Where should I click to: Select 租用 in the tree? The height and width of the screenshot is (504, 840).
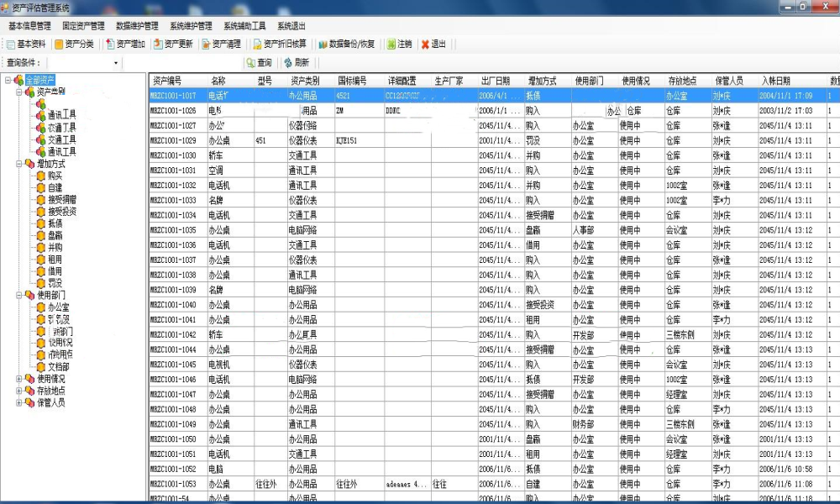pyautogui.click(x=55, y=260)
